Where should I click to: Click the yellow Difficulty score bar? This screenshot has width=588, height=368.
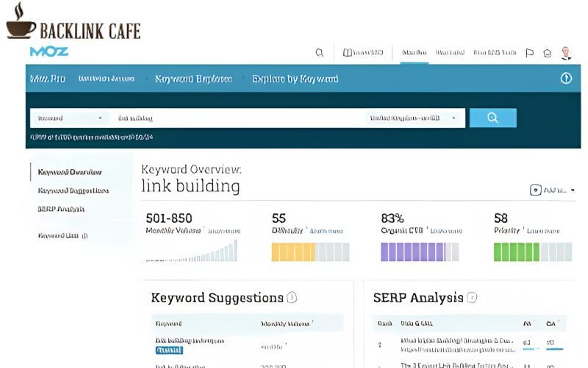click(310, 252)
